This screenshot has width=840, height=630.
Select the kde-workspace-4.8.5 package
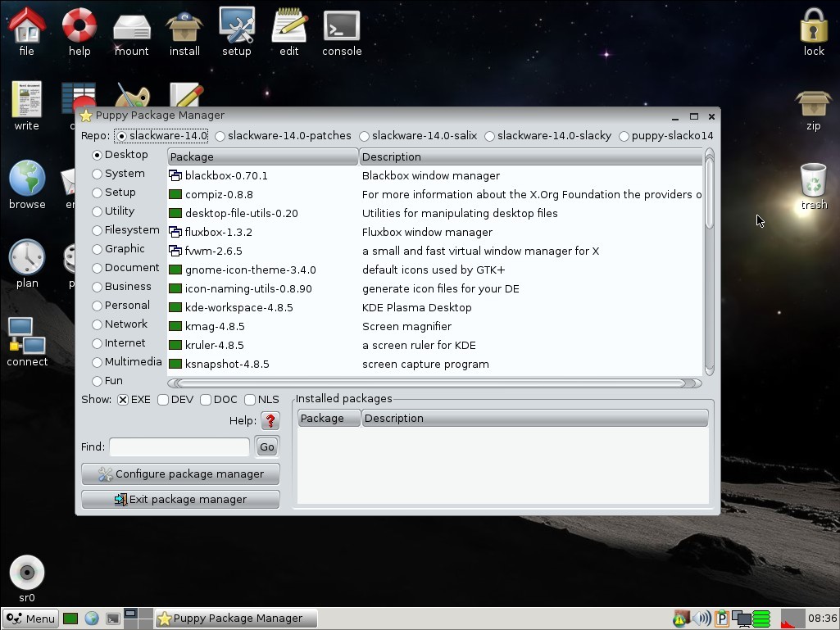point(434,307)
